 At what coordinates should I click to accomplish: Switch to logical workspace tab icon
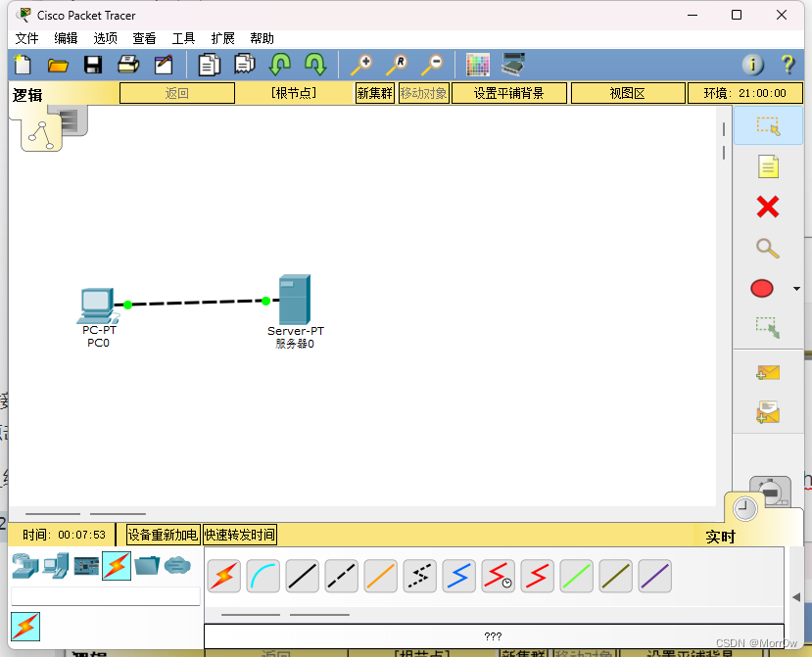(x=41, y=134)
